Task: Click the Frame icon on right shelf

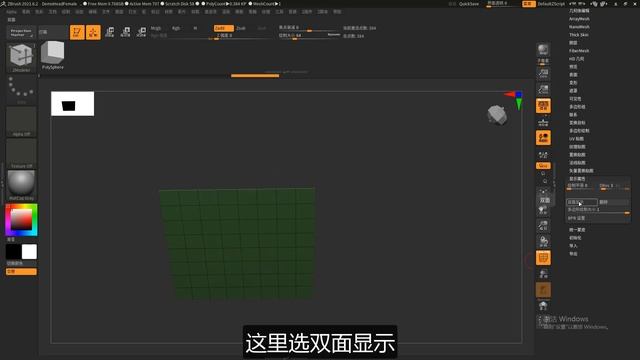Action: [543, 193]
